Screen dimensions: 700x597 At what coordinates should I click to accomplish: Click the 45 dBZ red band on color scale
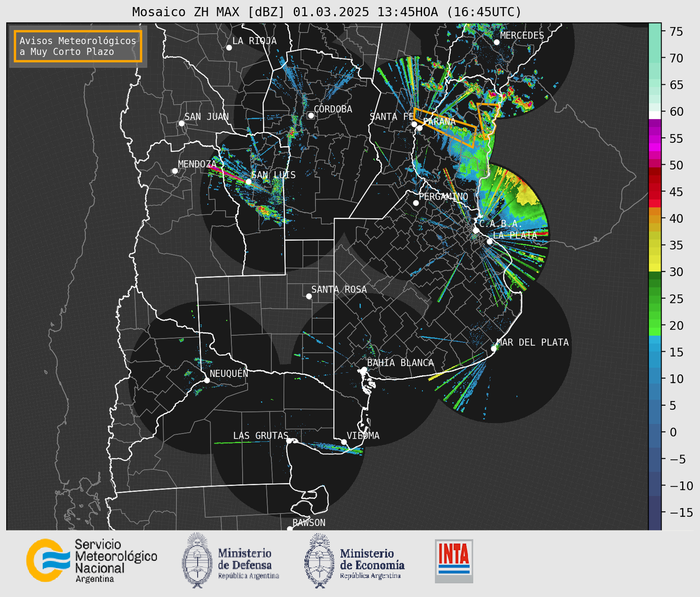[x=655, y=192]
